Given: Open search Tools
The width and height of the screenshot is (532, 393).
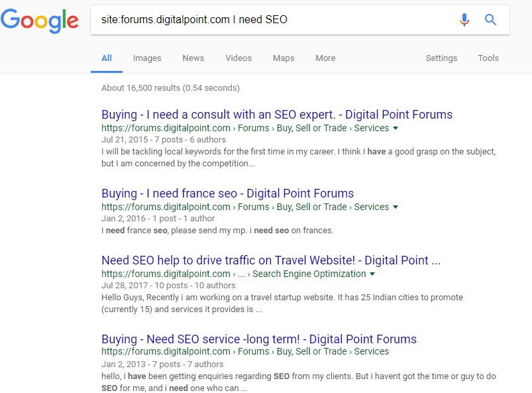Looking at the screenshot, I should click(x=488, y=58).
